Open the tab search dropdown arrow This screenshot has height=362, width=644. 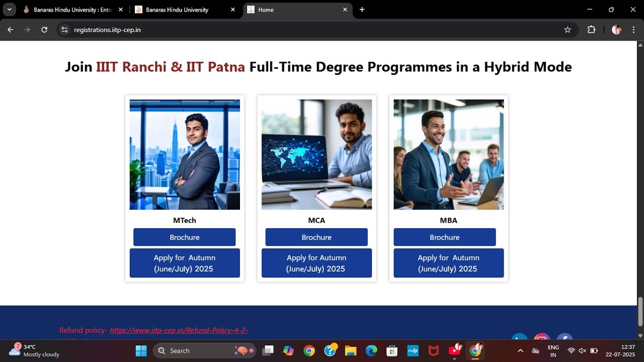[x=9, y=10]
